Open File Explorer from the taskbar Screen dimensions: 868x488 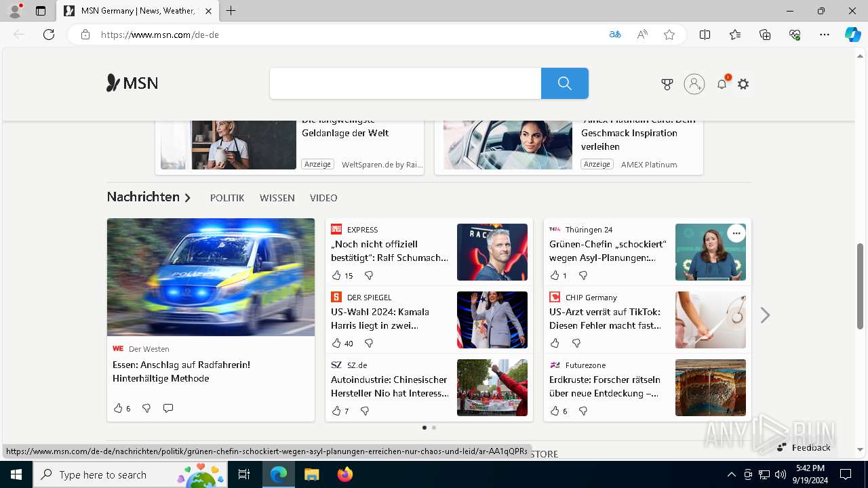[311, 474]
